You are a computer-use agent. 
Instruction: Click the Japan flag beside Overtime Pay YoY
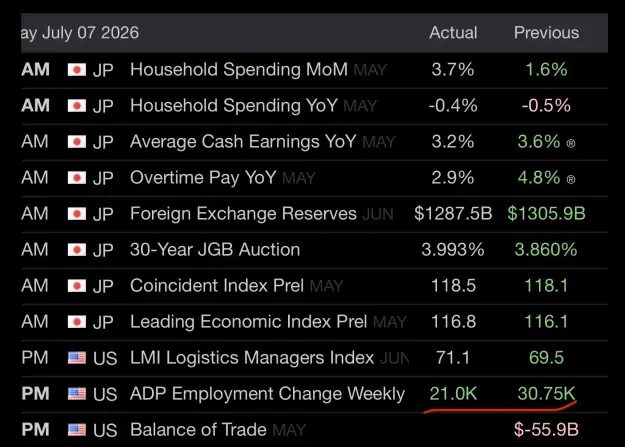(77, 178)
